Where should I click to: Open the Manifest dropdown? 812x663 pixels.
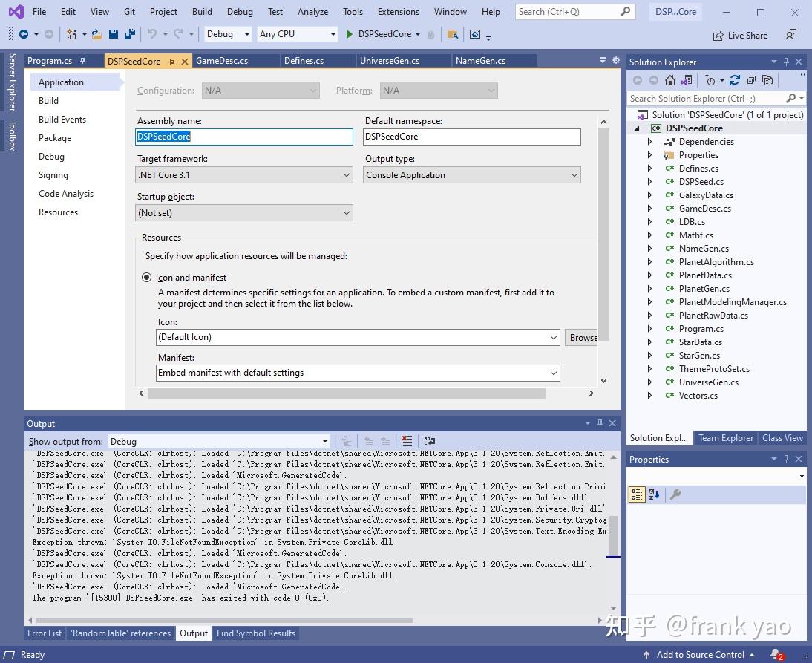[358, 373]
